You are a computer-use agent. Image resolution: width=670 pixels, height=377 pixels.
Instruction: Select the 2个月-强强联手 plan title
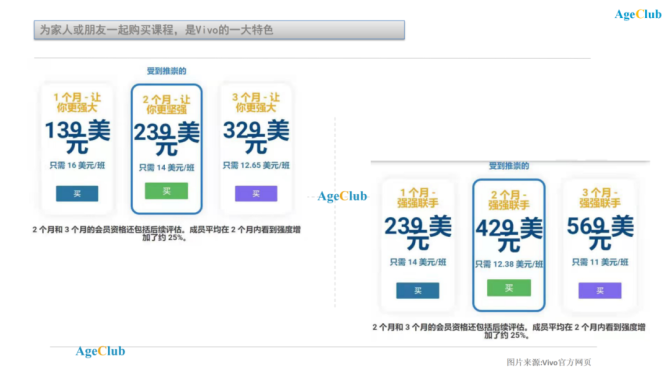(509, 200)
